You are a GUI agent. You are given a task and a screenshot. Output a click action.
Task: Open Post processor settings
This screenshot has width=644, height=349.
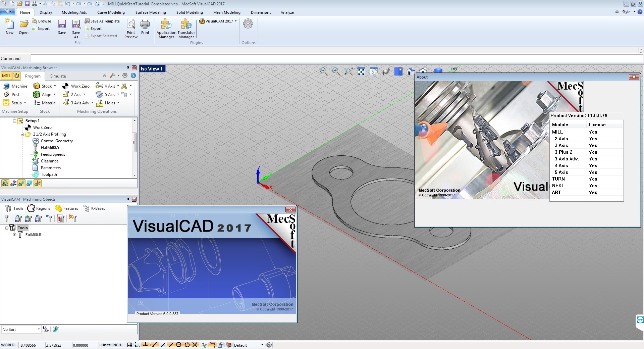pyautogui.click(x=12, y=95)
